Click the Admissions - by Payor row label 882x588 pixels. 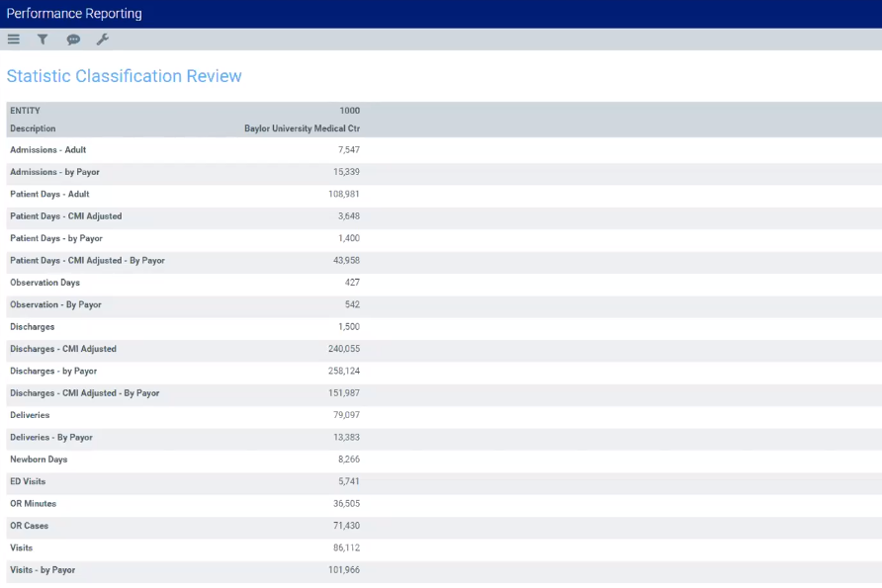54,172
